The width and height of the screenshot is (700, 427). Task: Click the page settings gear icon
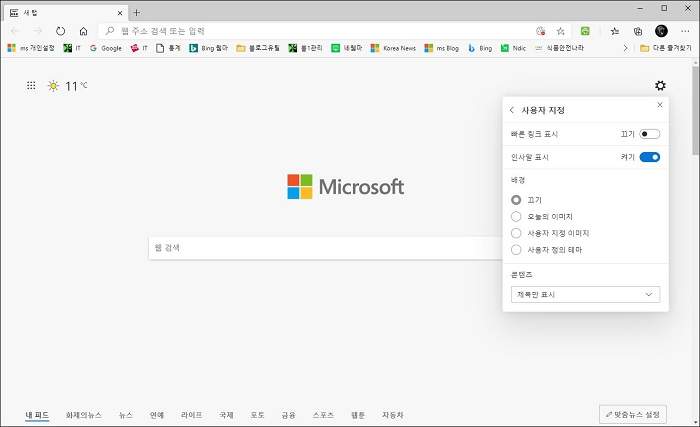tap(660, 85)
